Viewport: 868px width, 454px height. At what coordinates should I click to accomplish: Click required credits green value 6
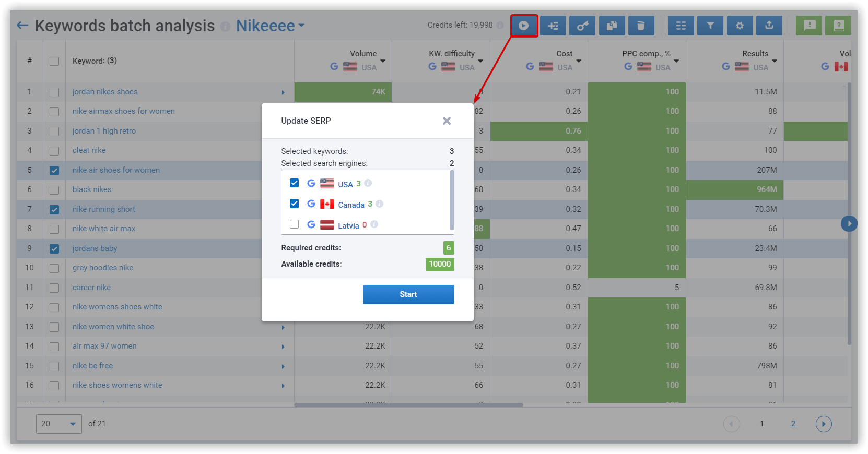[449, 248]
